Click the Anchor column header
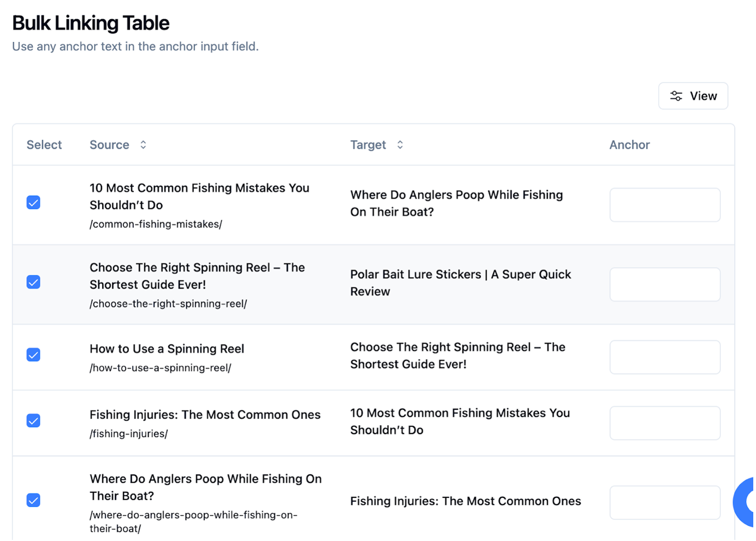The height and width of the screenshot is (541, 756). (629, 144)
